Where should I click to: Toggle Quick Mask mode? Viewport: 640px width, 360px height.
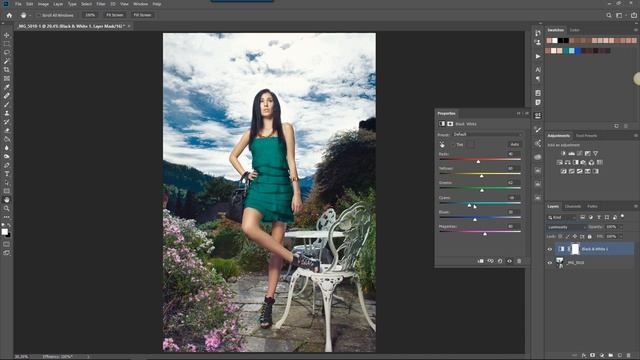[x=7, y=244]
